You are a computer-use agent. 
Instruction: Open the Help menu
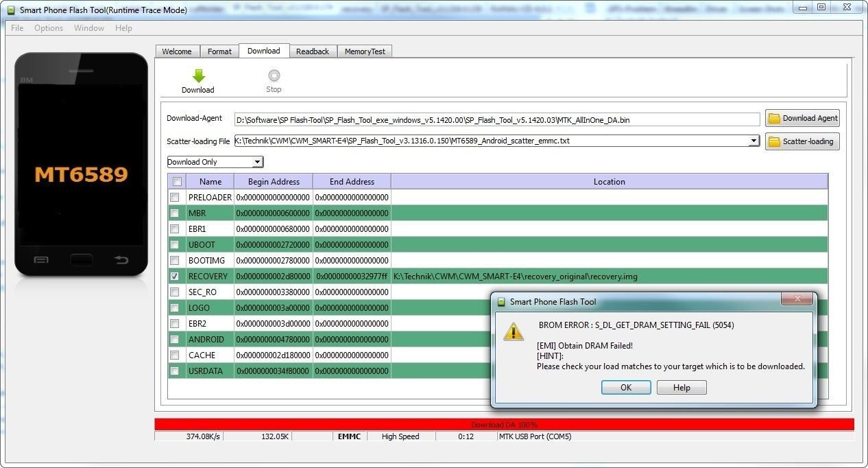(x=123, y=28)
